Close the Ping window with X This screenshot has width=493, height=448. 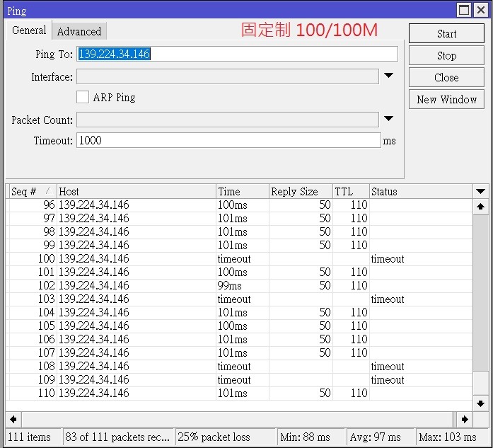[x=481, y=10]
